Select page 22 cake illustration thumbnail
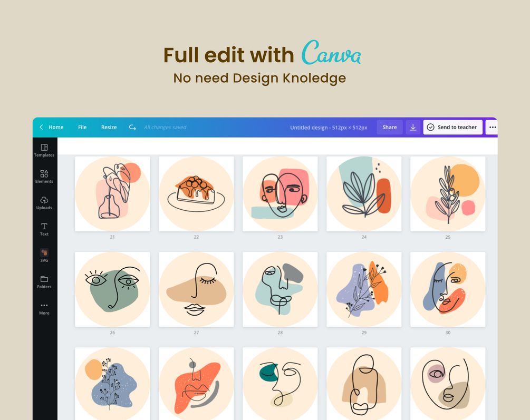Screen dimensions: 530x420 196,194
